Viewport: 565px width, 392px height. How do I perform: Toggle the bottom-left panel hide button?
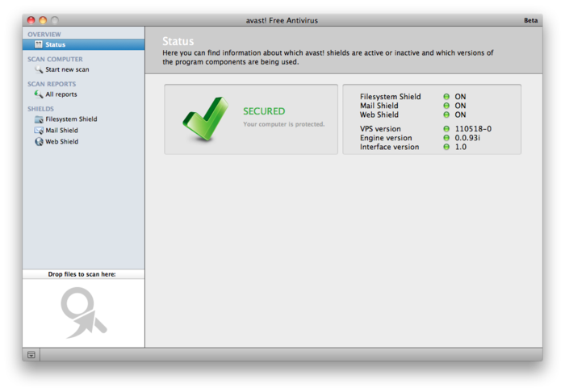tap(31, 355)
